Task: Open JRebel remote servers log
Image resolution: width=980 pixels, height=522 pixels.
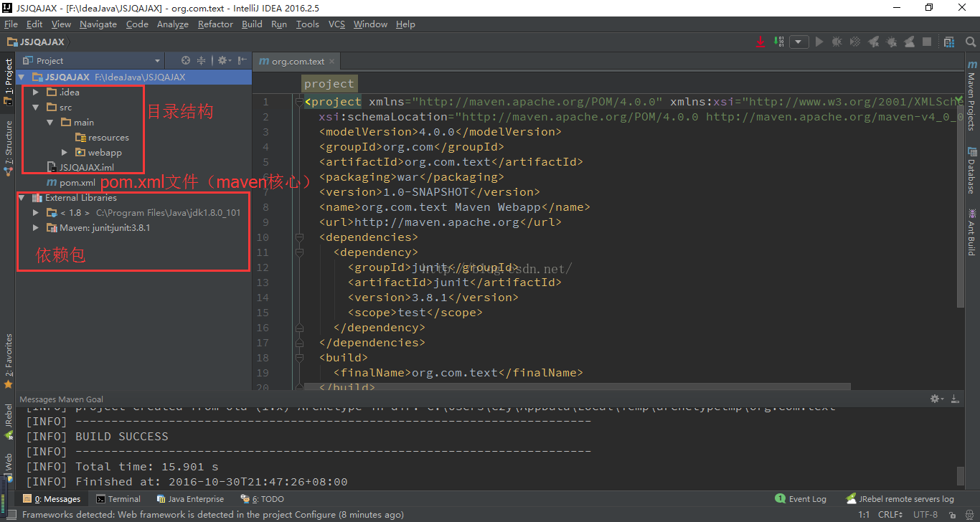Action: (900, 499)
